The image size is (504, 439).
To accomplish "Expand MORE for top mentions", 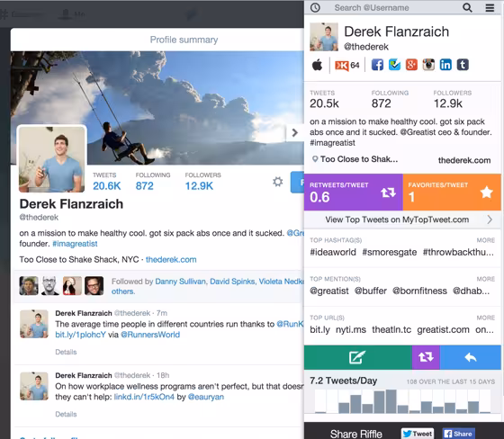I will point(486,279).
